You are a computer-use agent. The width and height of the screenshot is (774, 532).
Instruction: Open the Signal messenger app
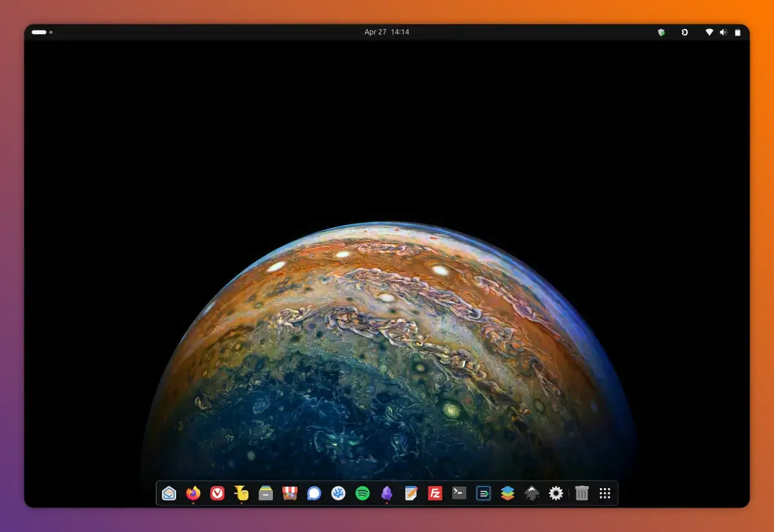(x=314, y=493)
